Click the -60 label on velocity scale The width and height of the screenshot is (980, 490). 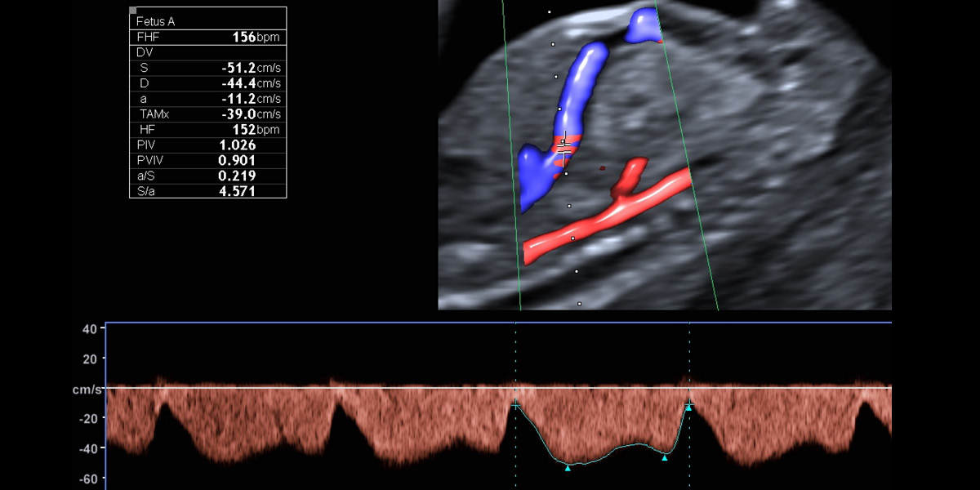click(88, 479)
